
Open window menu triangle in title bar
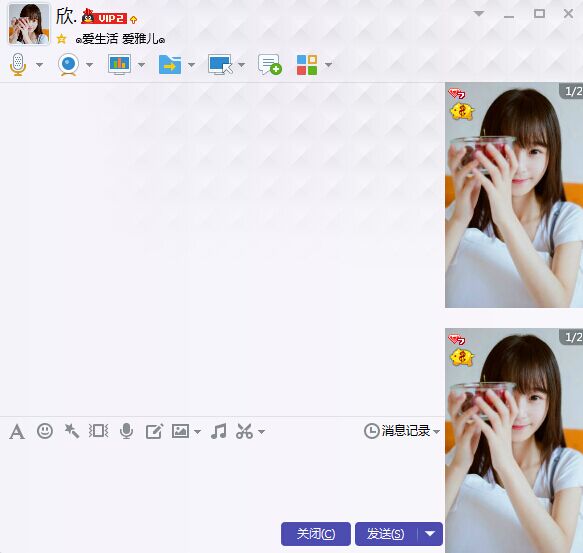[x=479, y=14]
